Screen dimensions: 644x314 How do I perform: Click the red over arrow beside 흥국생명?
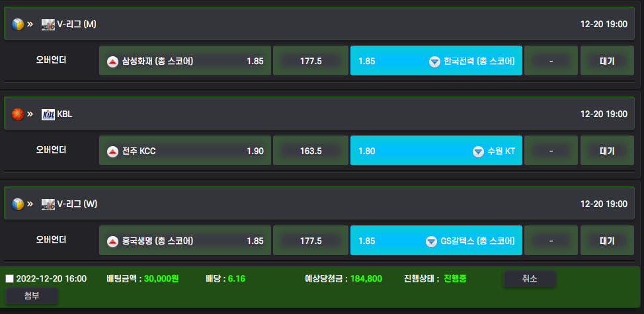pos(112,241)
